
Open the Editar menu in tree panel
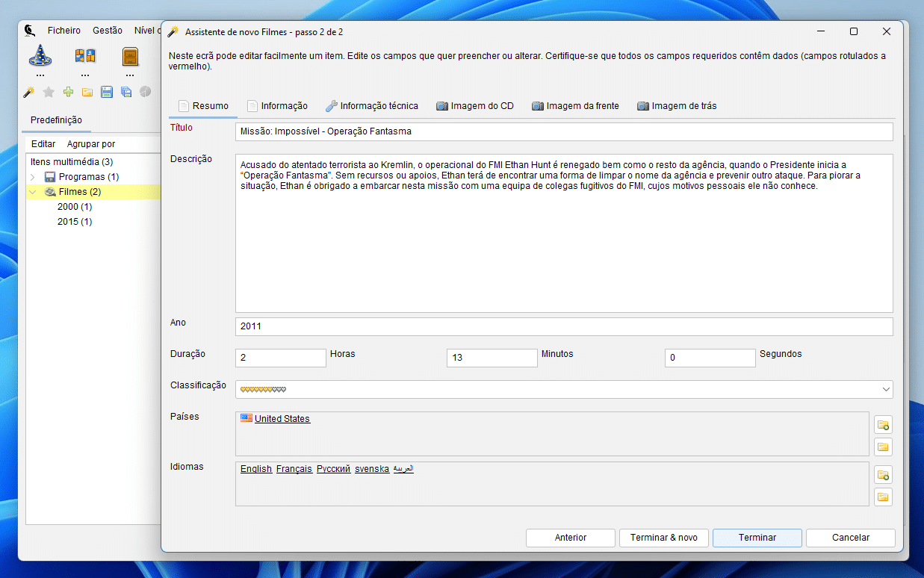(x=43, y=144)
